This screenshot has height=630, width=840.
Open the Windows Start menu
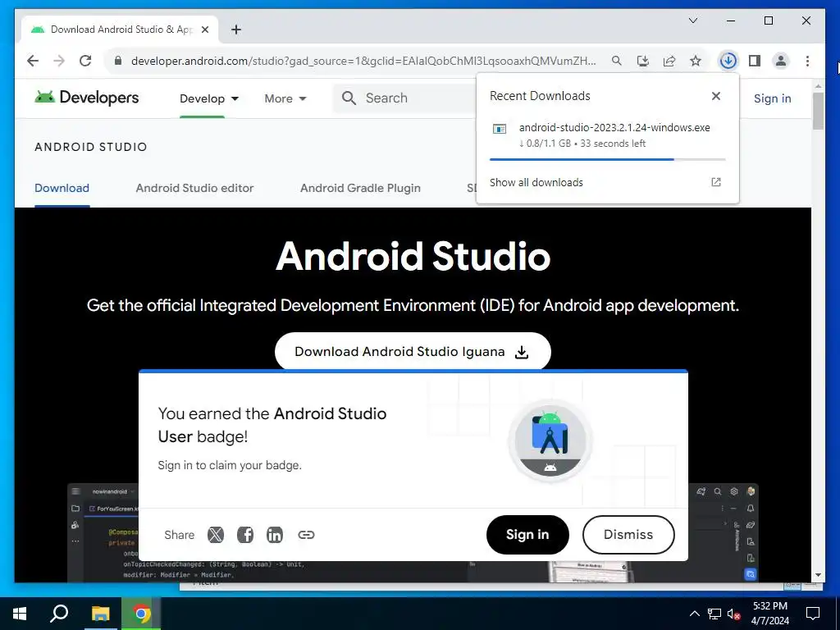[x=20, y=614]
